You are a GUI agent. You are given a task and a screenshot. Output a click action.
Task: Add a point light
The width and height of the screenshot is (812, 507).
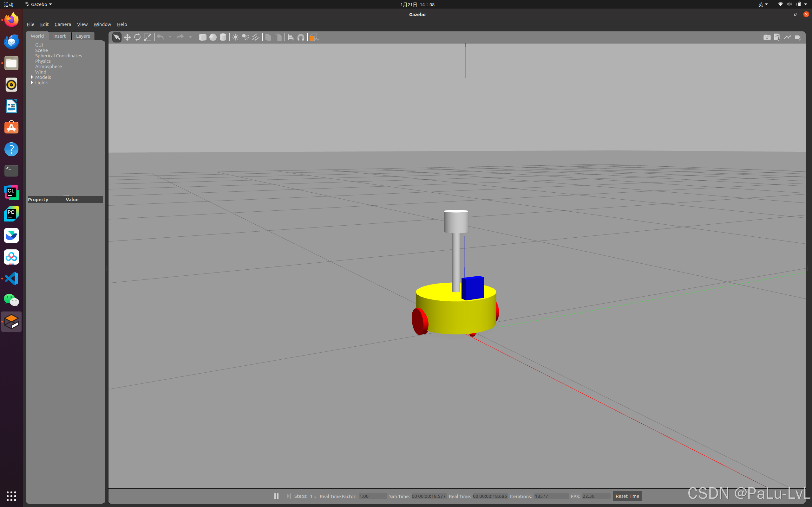click(x=235, y=37)
